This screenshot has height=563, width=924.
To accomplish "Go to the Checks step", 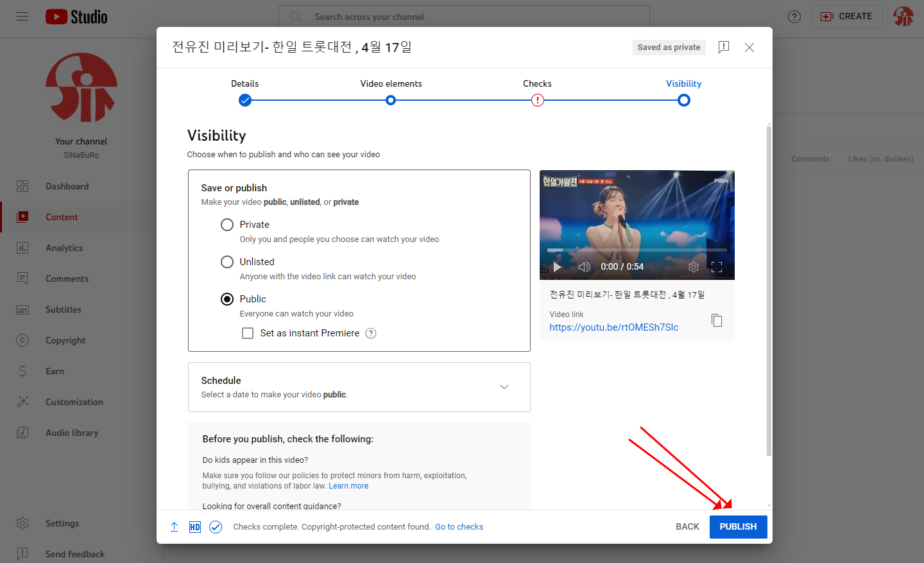I will pyautogui.click(x=537, y=100).
